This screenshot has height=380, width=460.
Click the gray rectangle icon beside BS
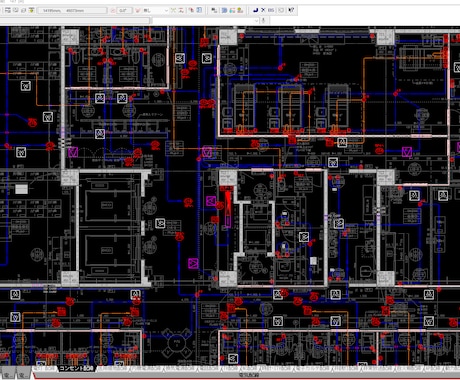coord(281,10)
